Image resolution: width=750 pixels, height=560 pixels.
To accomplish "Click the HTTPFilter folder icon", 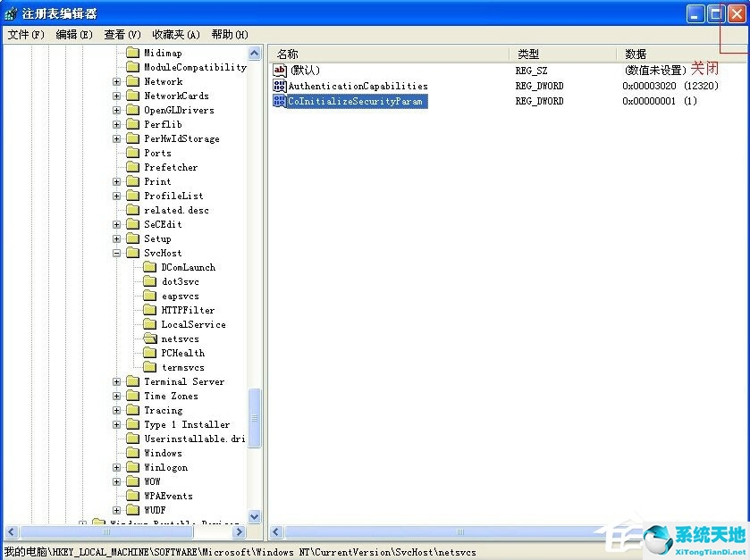I will pyautogui.click(x=149, y=310).
